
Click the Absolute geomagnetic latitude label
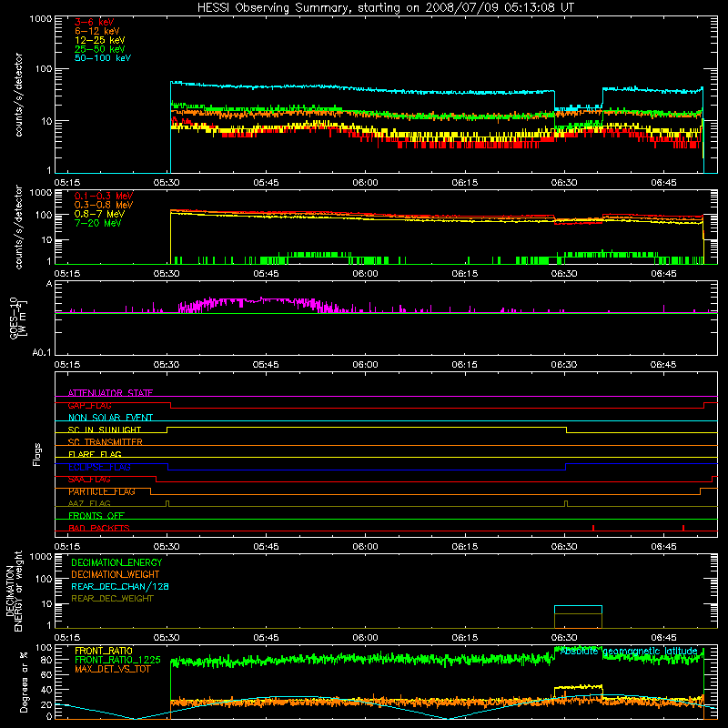[x=629, y=652]
